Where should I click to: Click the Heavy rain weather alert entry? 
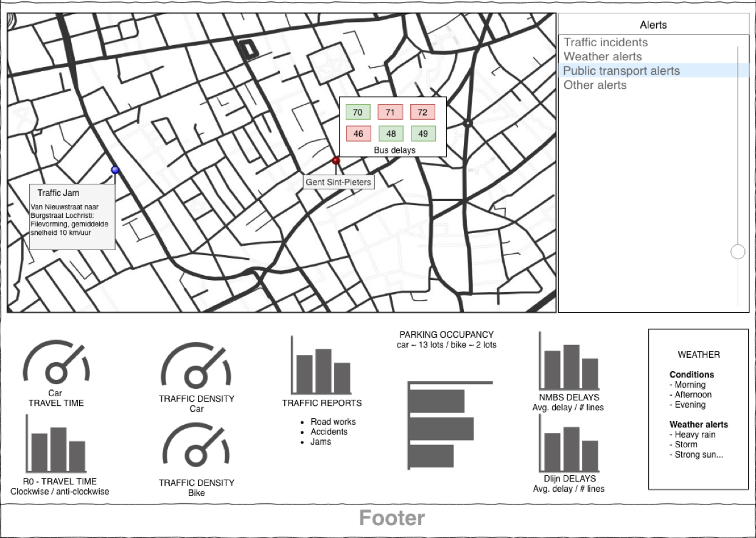pyautogui.click(x=694, y=435)
